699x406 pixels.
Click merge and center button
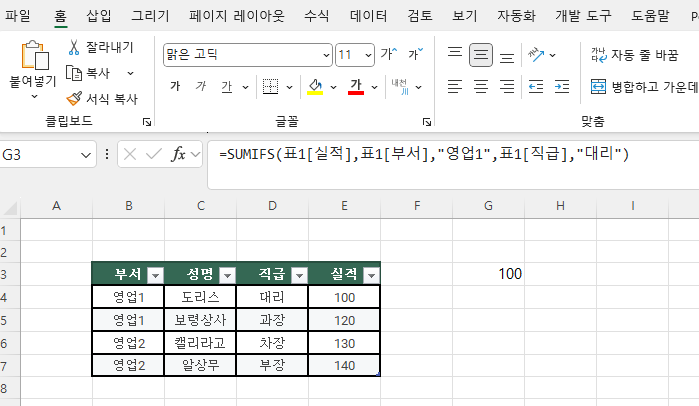tap(644, 86)
